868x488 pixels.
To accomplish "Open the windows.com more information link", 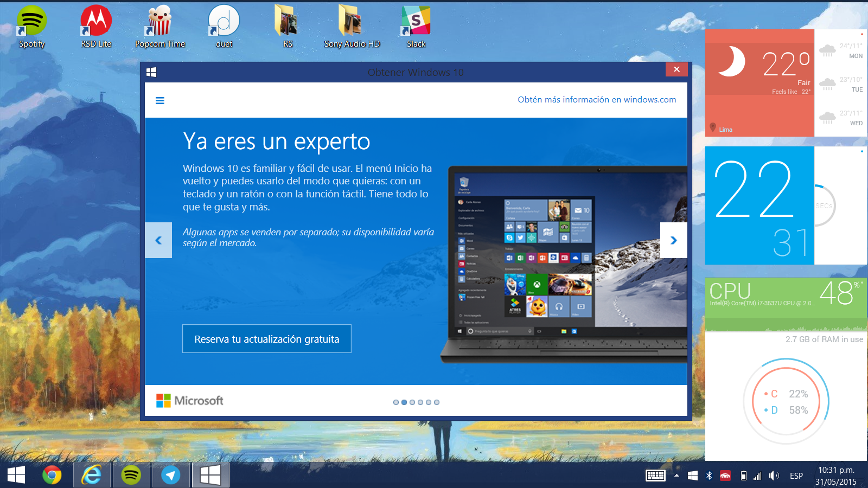I will coord(597,100).
